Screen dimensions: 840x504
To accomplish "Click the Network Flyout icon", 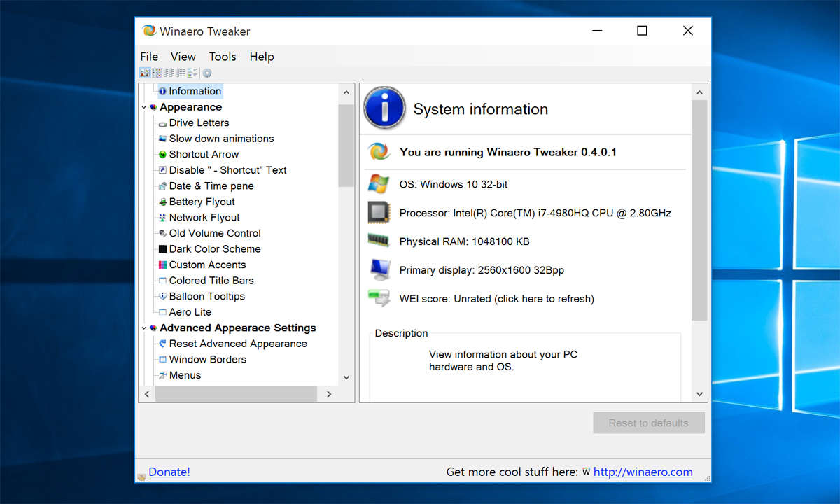I will (162, 218).
